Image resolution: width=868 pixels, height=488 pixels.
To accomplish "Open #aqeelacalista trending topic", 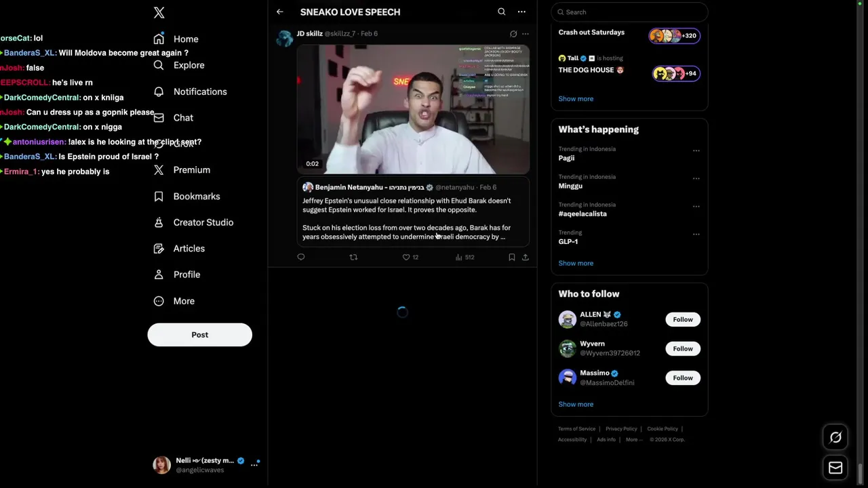I will 583,213.
